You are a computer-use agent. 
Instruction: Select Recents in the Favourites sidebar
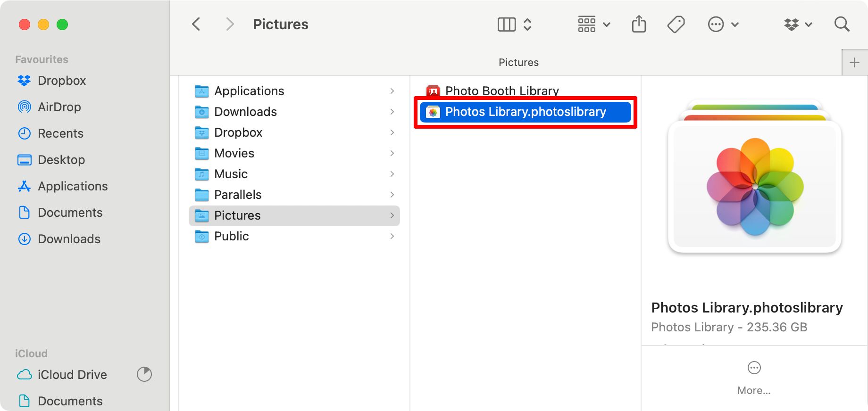point(60,133)
